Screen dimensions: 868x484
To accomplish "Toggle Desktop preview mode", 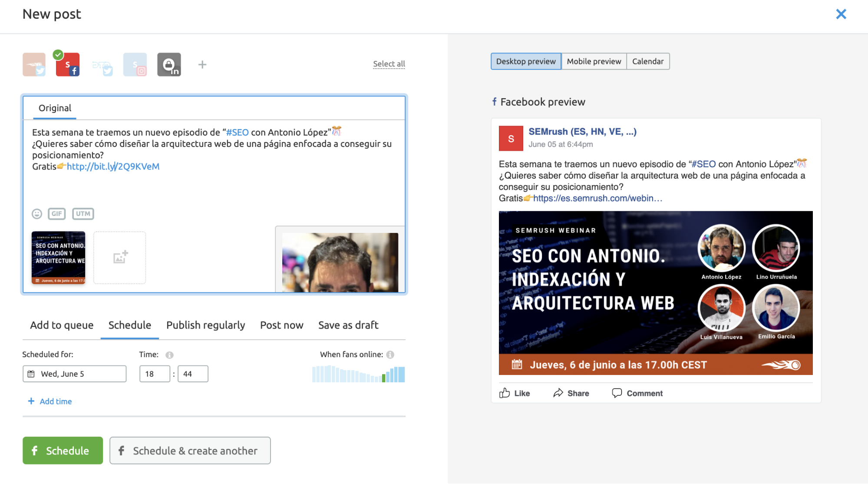I will pos(526,61).
